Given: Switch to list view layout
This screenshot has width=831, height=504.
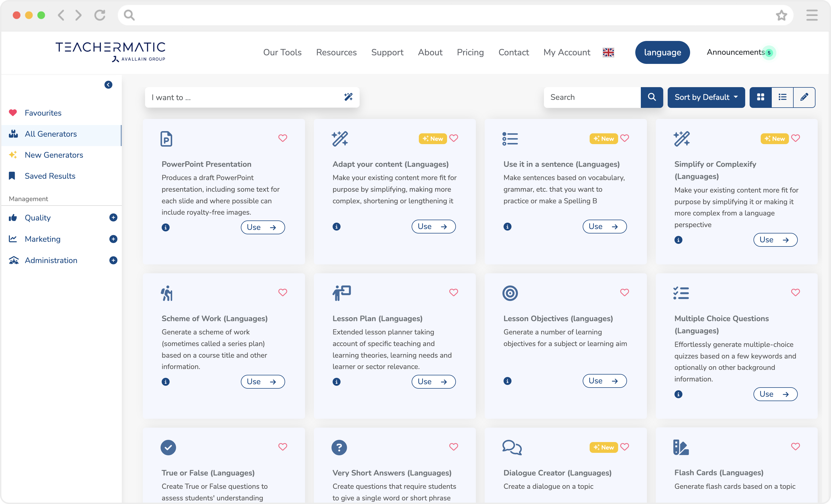Looking at the screenshot, I should coord(782,97).
